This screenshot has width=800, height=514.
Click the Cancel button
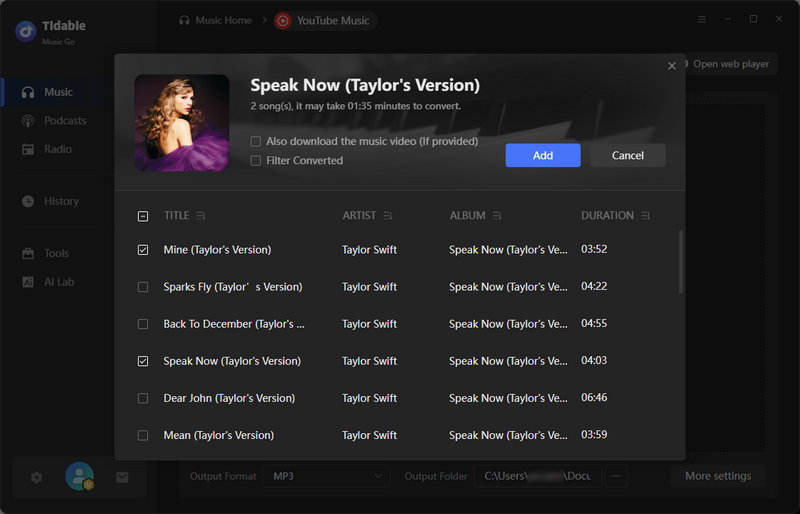[x=628, y=155]
